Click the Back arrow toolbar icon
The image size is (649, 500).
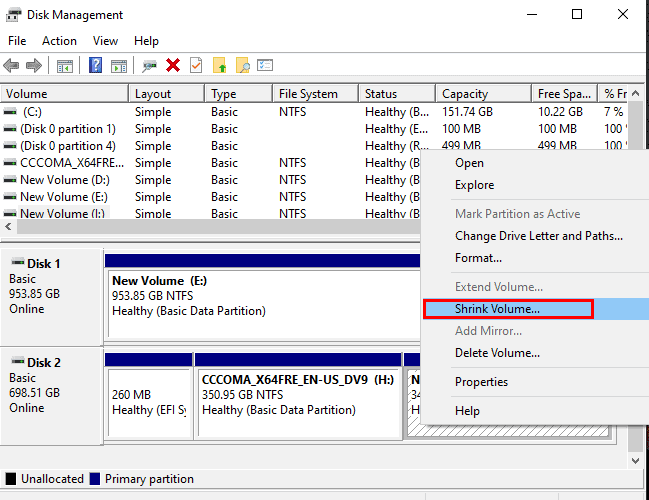click(11, 65)
